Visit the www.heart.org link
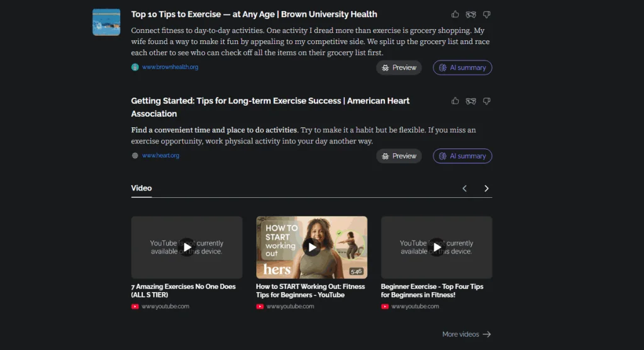644x350 pixels. click(160, 155)
